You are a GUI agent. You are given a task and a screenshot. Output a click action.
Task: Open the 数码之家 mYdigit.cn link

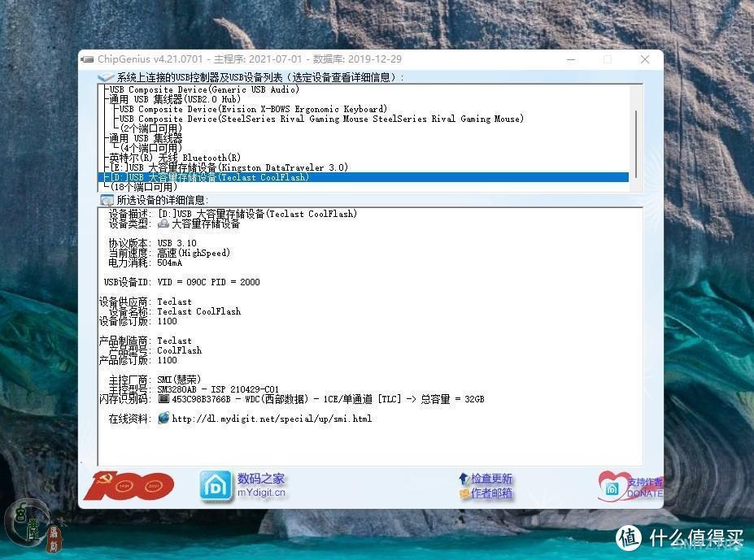click(x=261, y=485)
